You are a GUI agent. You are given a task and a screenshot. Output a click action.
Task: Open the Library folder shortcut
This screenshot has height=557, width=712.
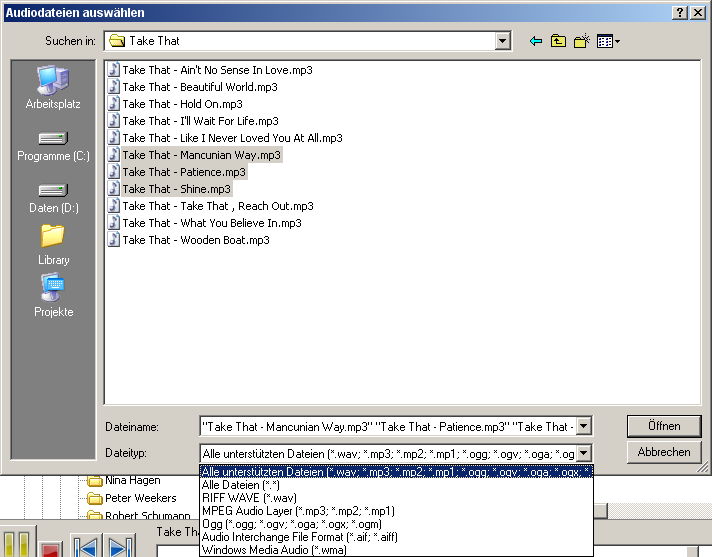click(53, 245)
